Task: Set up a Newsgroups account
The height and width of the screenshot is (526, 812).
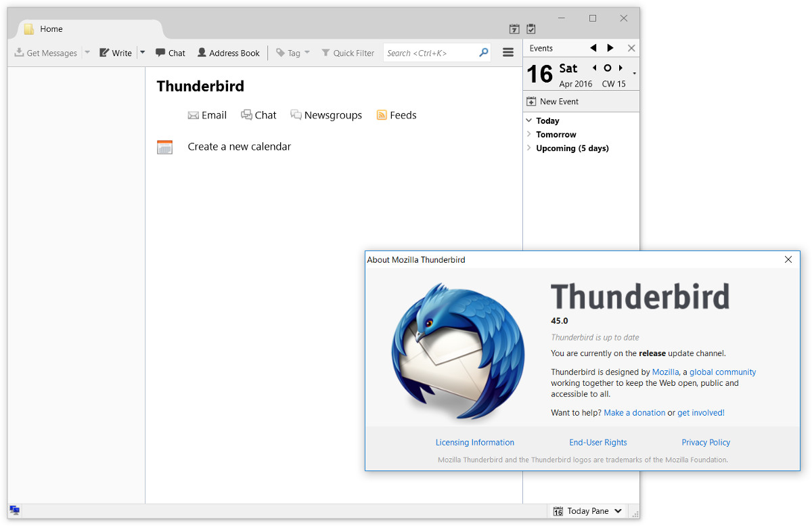Action: click(326, 115)
